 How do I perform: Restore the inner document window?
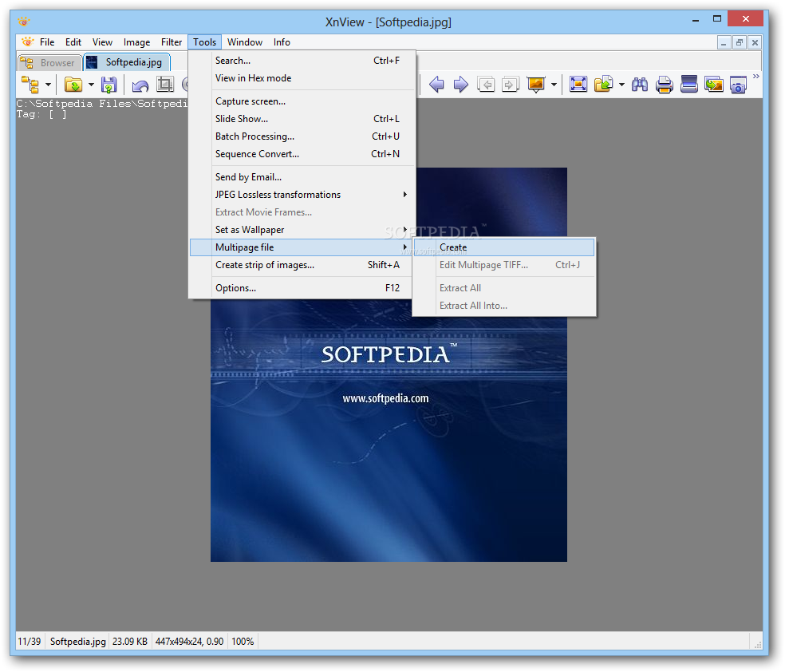pyautogui.click(x=739, y=42)
